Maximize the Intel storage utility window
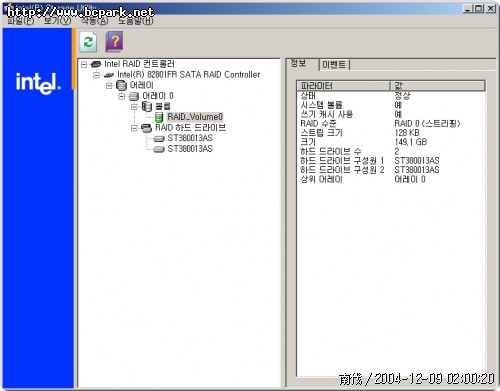 click(x=479, y=9)
